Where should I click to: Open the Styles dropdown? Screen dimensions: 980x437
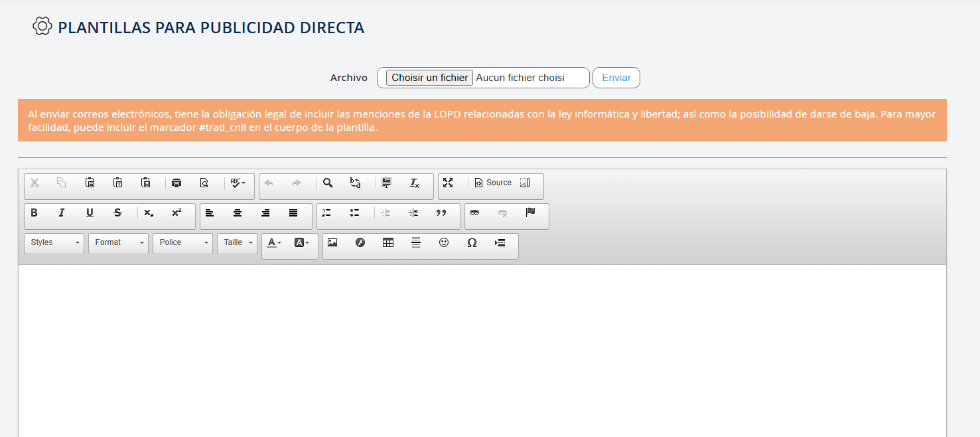coord(54,243)
